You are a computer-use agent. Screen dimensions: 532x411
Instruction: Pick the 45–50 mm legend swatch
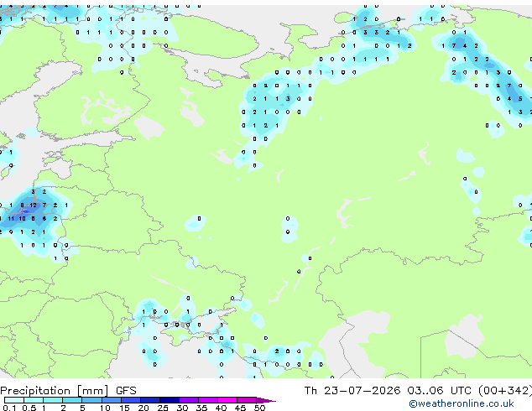point(247,400)
